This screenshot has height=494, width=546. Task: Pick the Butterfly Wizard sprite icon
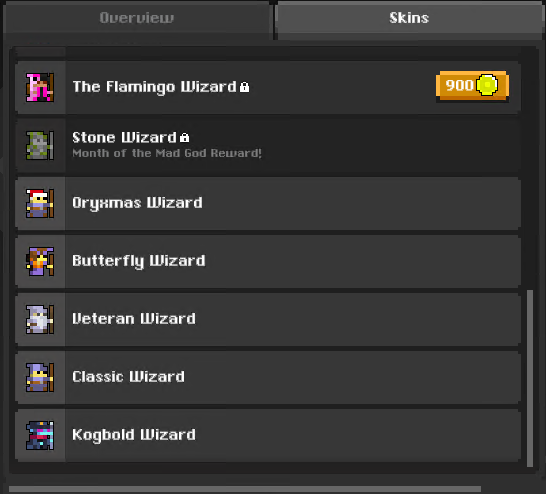pos(40,261)
